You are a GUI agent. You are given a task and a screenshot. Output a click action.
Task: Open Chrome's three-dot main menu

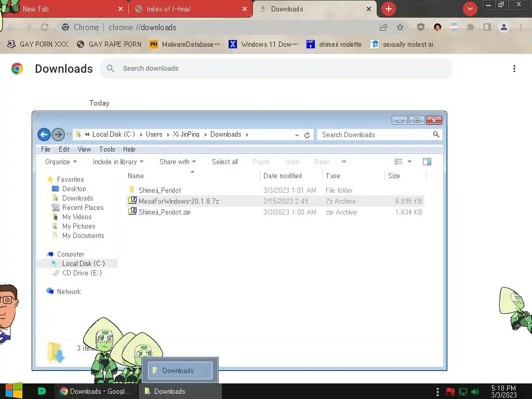tap(521, 27)
